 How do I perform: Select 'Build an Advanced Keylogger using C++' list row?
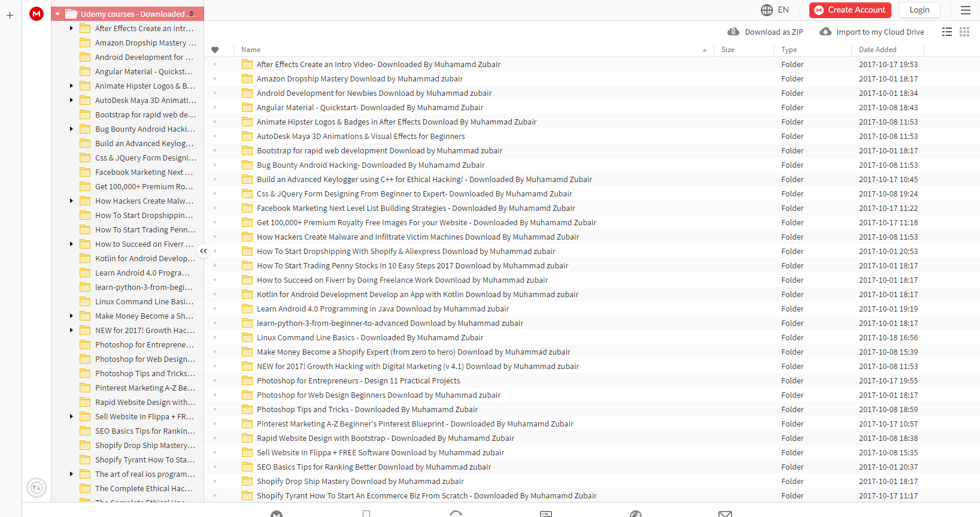tap(592, 179)
